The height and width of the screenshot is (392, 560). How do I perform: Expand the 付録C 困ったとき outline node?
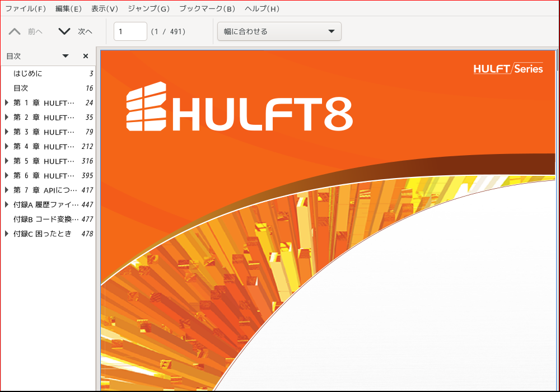6,234
